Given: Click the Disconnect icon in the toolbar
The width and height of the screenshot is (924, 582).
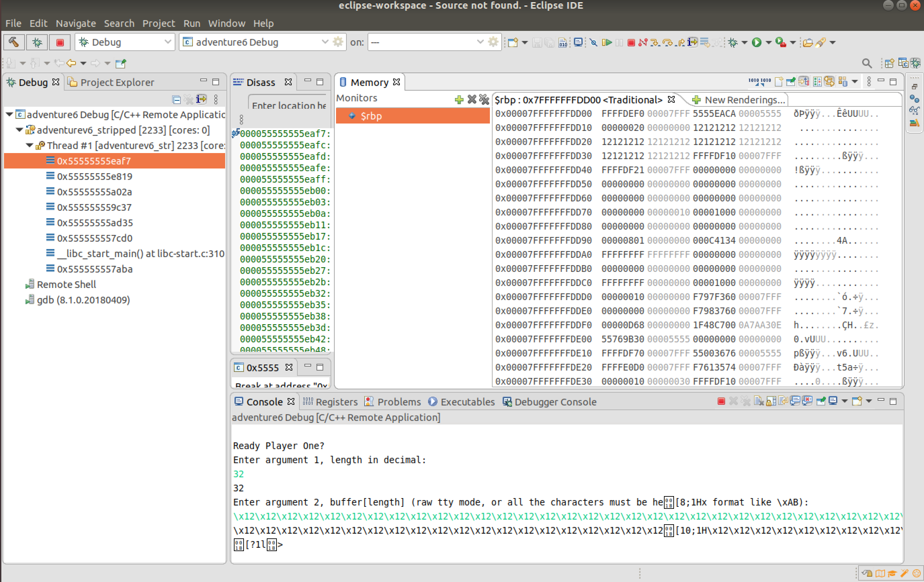Looking at the screenshot, I should coord(643,42).
